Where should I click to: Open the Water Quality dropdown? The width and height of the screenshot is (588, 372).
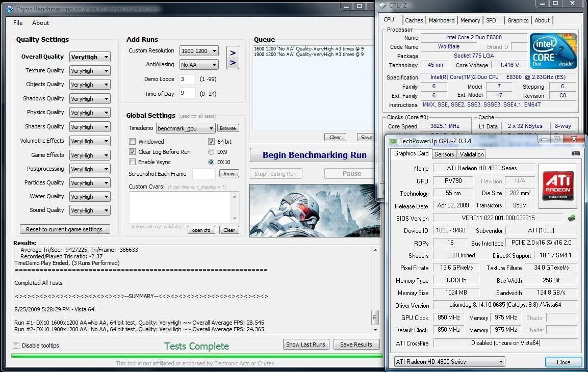pyautogui.click(x=90, y=196)
